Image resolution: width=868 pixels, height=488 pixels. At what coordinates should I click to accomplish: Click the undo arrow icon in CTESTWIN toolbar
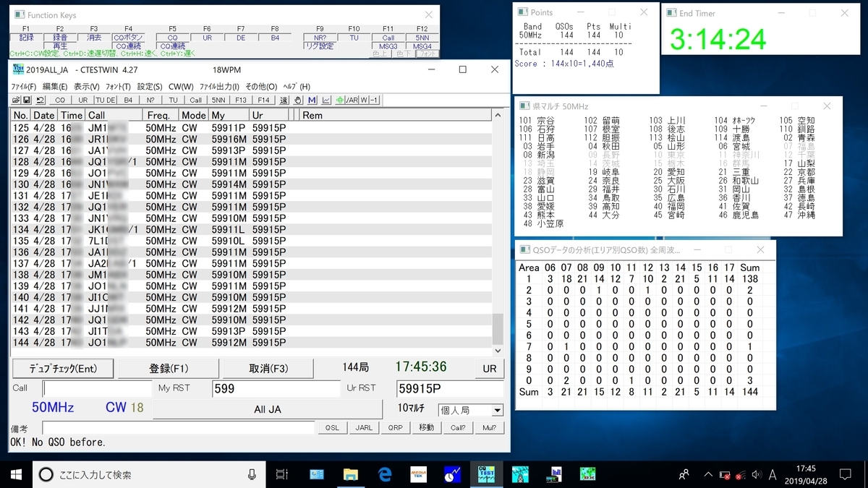pos(41,100)
